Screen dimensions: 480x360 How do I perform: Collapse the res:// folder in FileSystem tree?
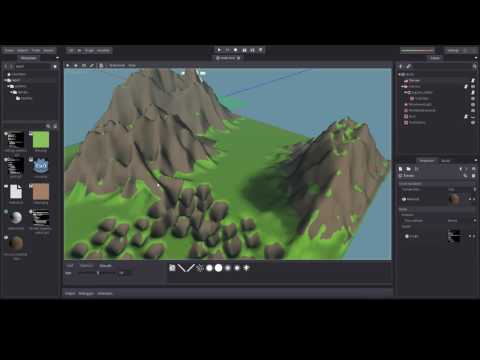[x=5, y=80]
